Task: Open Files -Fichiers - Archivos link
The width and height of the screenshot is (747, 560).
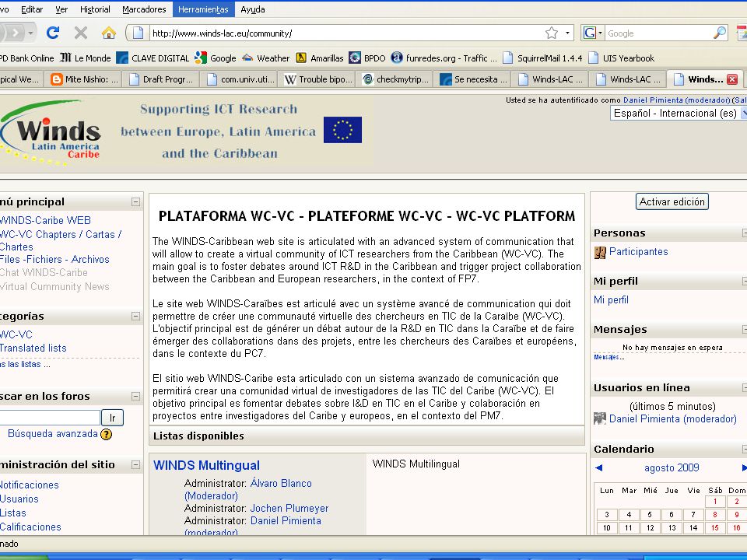Action: tap(54, 259)
